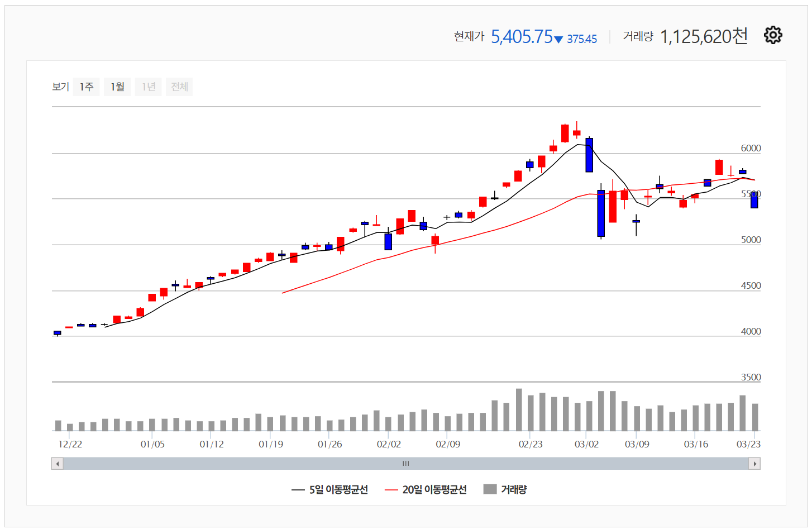Open chart settings gear icon
Viewport: 812px width, 529px height.
coord(773,35)
